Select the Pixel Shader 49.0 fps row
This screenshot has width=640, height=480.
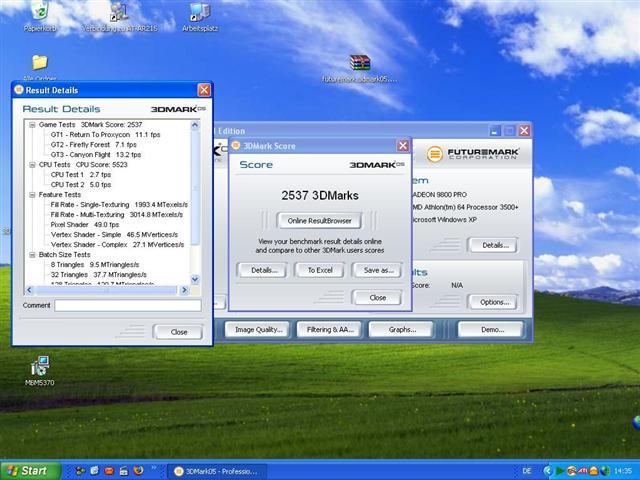coord(84,225)
